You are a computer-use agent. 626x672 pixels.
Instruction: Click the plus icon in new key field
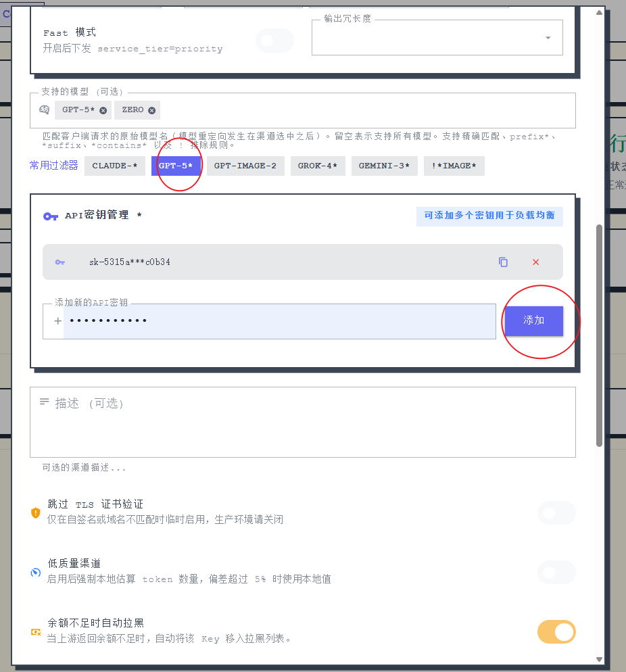coord(58,321)
